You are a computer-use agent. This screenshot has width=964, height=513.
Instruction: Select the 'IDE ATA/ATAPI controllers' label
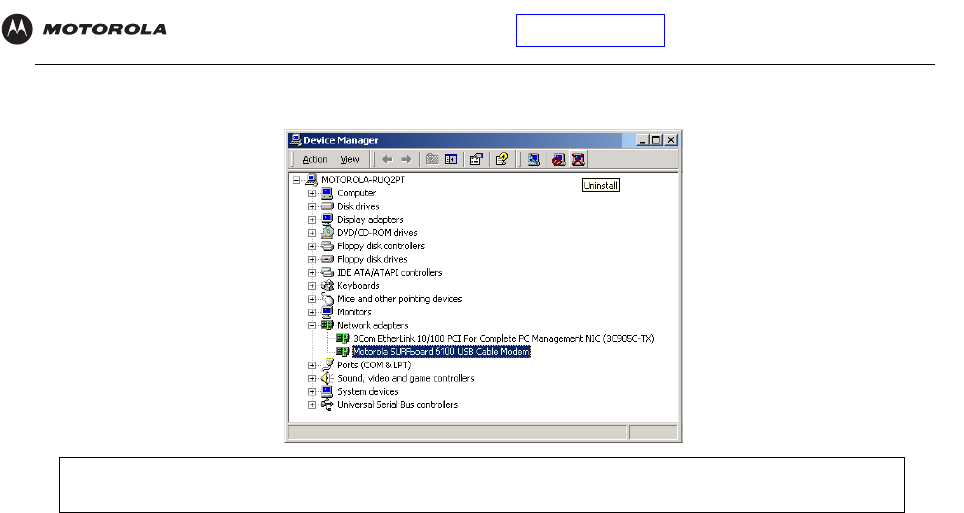[x=389, y=272]
